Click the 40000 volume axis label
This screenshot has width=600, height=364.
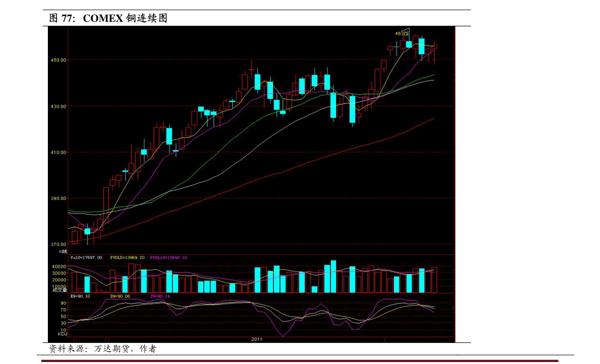59,267
